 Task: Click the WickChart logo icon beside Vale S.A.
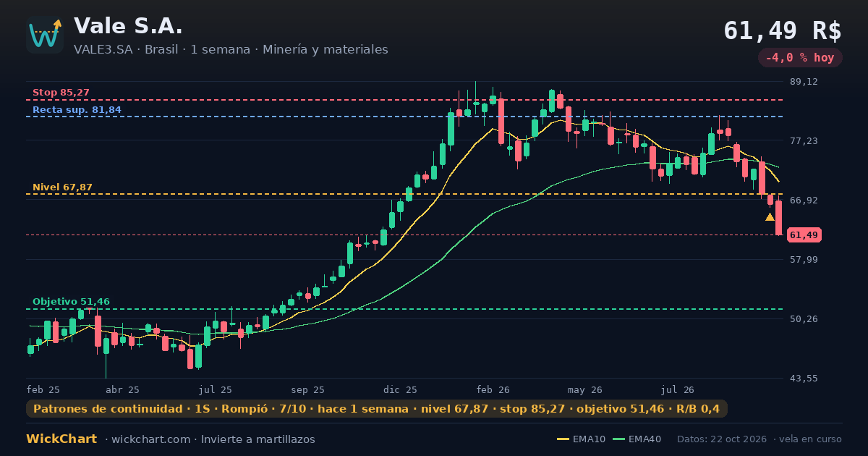[45, 35]
